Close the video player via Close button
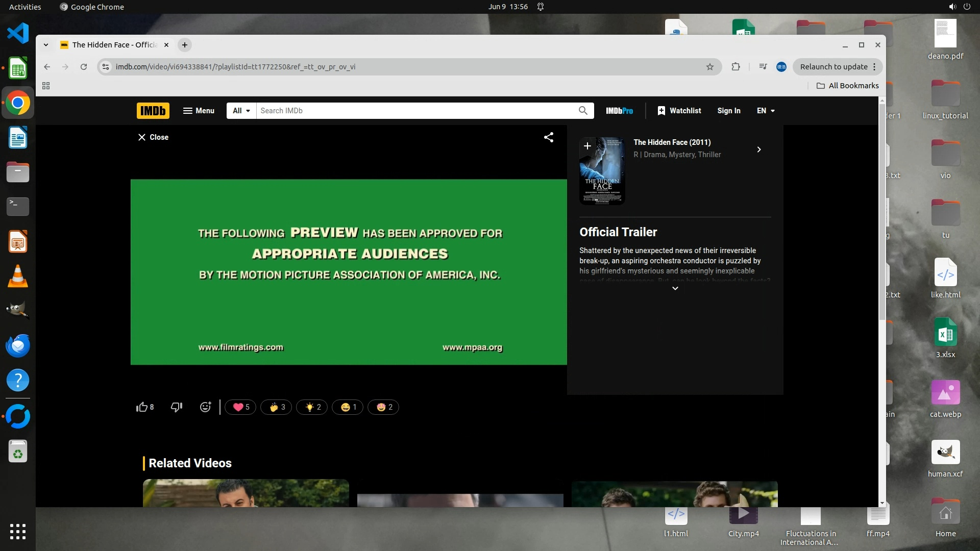 click(x=153, y=137)
